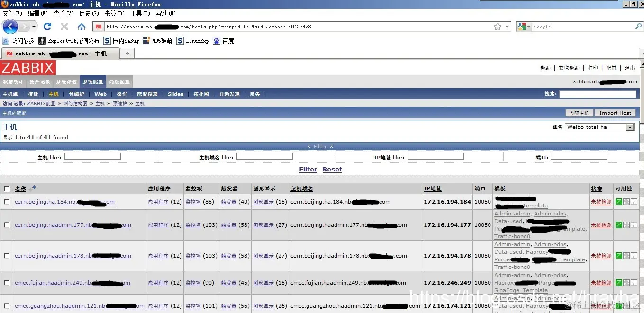Check the box for cern.beijing.ha.184 host

(x=7, y=202)
